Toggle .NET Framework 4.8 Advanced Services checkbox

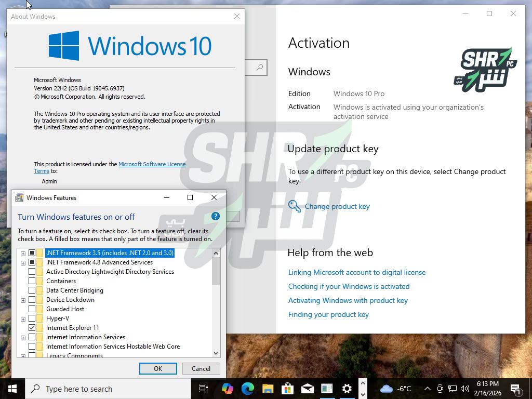[x=32, y=262]
